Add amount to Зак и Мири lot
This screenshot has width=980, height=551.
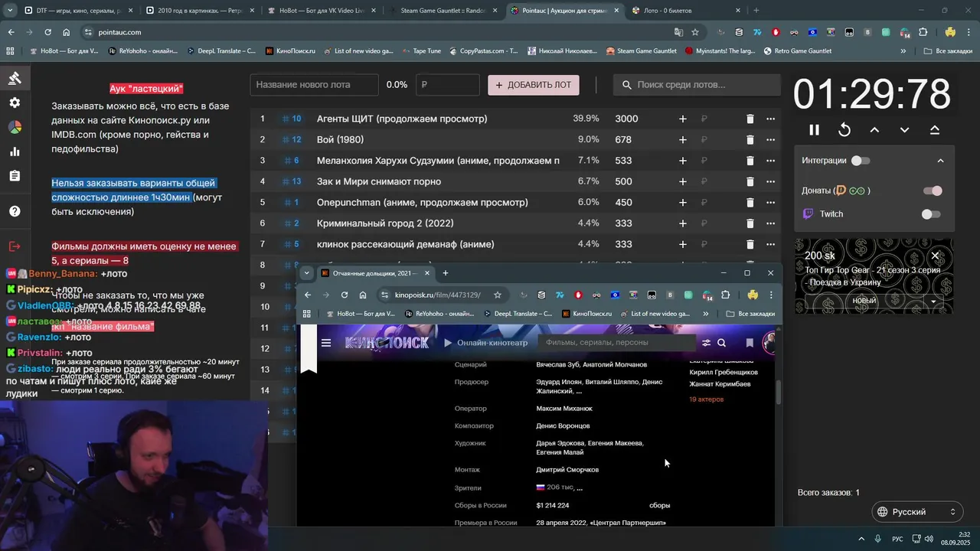[x=683, y=181]
